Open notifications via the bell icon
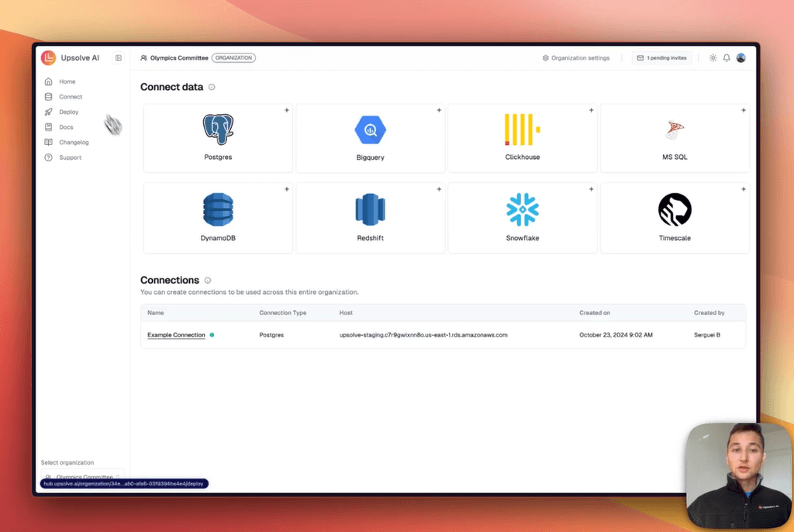This screenshot has height=532, width=794. [x=727, y=57]
